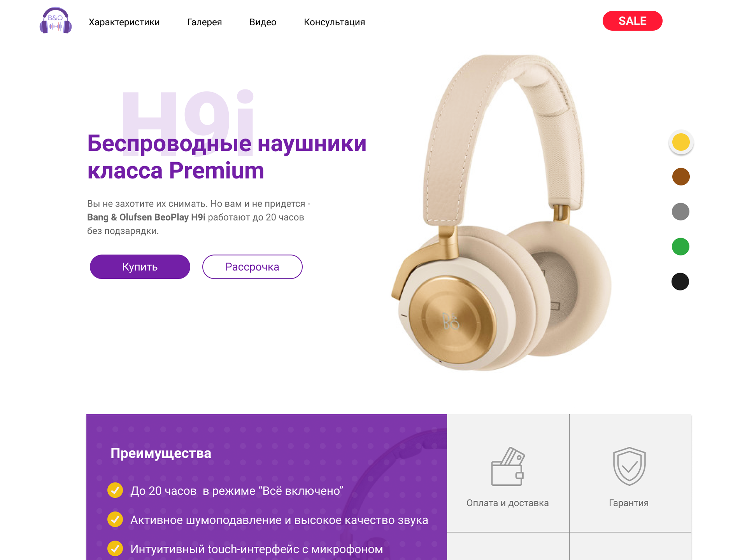747x560 pixels.
Task: Select the green headphone color
Action: [x=680, y=247]
